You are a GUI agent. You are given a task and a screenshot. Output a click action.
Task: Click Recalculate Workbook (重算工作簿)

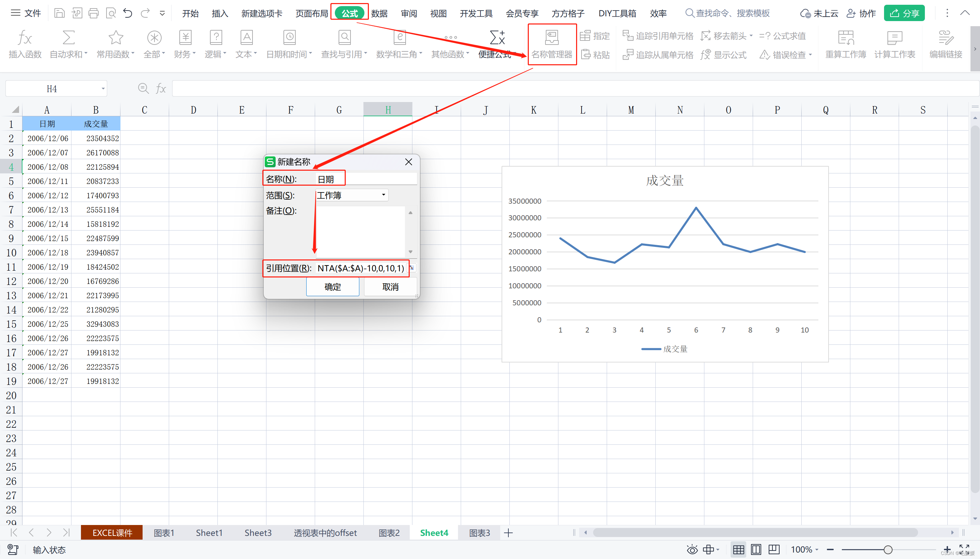click(846, 45)
